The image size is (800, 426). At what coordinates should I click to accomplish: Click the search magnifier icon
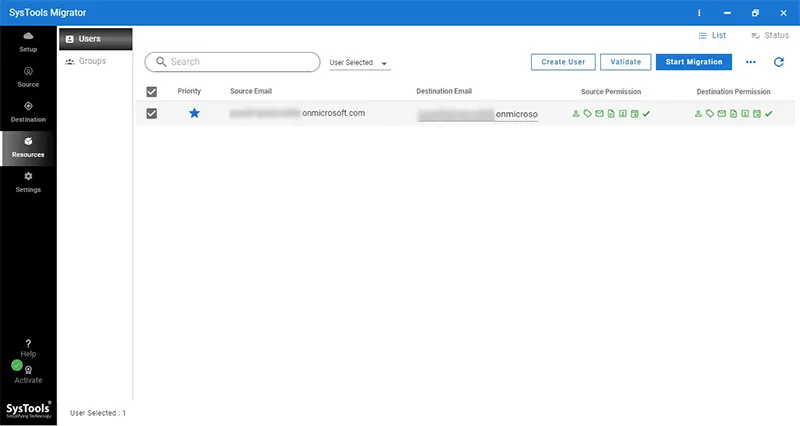[x=161, y=62]
